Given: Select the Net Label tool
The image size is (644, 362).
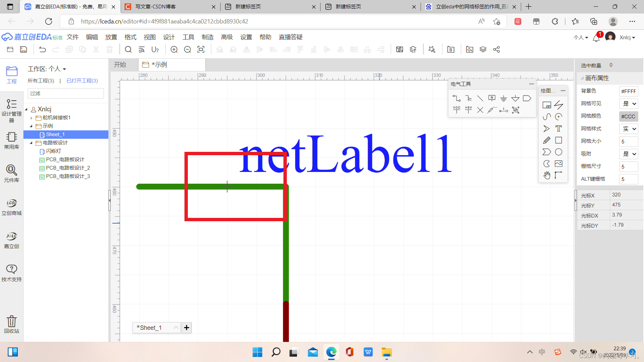Looking at the screenshot, I should [x=492, y=98].
